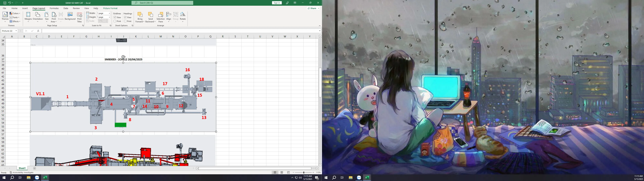Screen dimensions: 644x181
Task: Bring the selected picture forward
Action: 140,17
